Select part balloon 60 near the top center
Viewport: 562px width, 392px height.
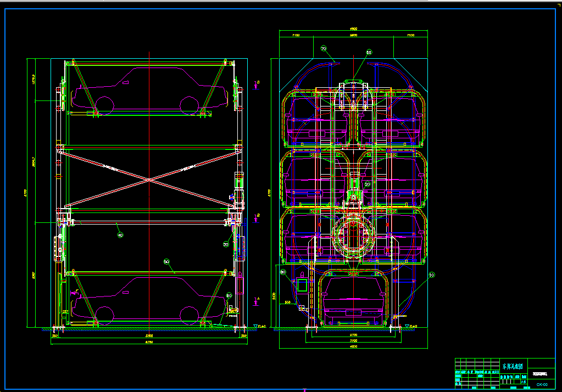[x=369, y=52]
